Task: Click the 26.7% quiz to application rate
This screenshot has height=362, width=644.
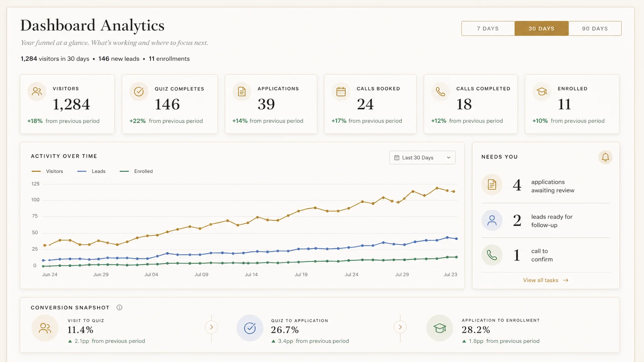Action: pyautogui.click(x=285, y=330)
